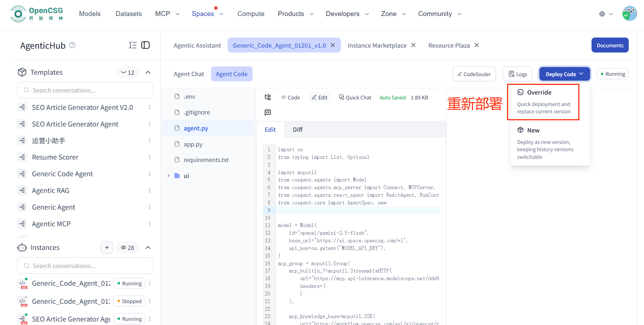Open the comment chat icon below file tree icon
The width and height of the screenshot is (644, 325).
click(x=268, y=112)
